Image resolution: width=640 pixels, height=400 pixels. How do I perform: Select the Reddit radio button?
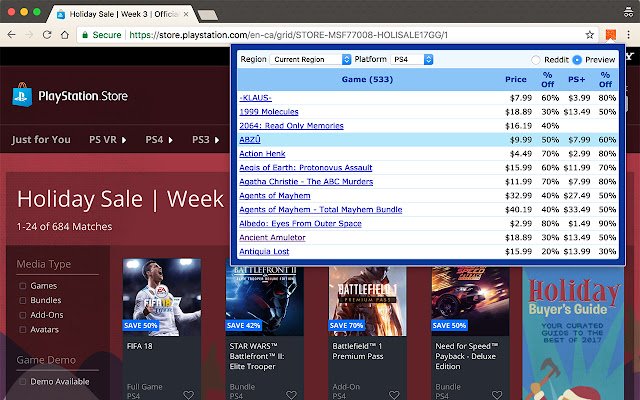tap(536, 60)
